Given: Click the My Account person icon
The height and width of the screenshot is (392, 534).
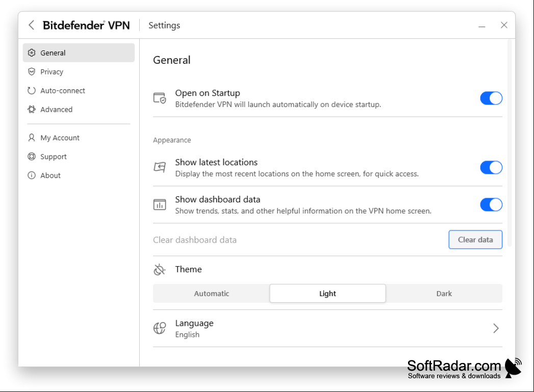Looking at the screenshot, I should [x=32, y=138].
